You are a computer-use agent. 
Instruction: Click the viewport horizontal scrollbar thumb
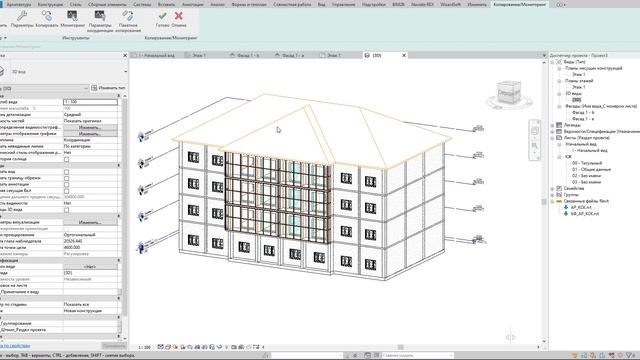point(401,347)
